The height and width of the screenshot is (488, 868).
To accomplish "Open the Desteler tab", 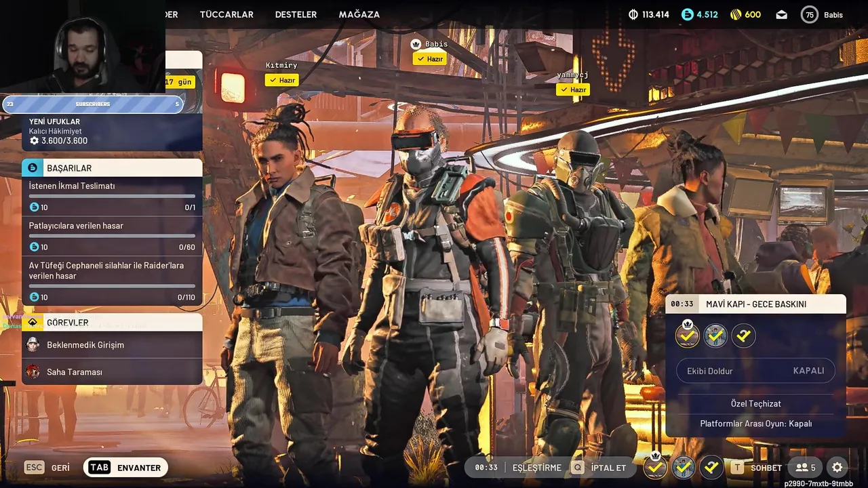I will pos(296,14).
